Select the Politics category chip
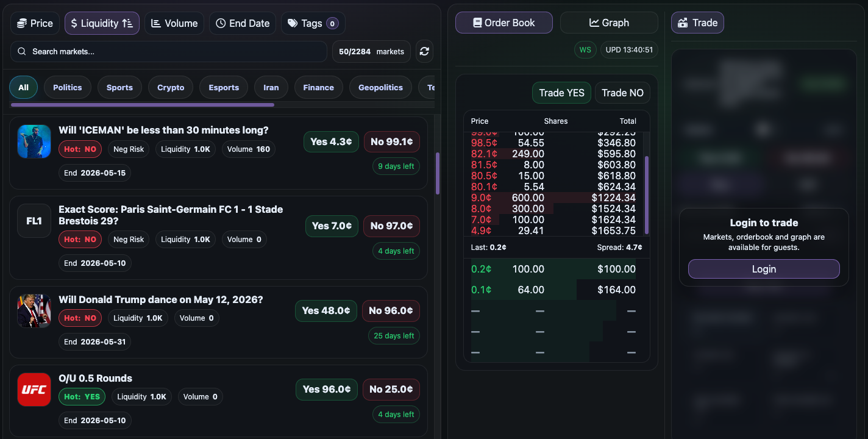 [x=67, y=87]
